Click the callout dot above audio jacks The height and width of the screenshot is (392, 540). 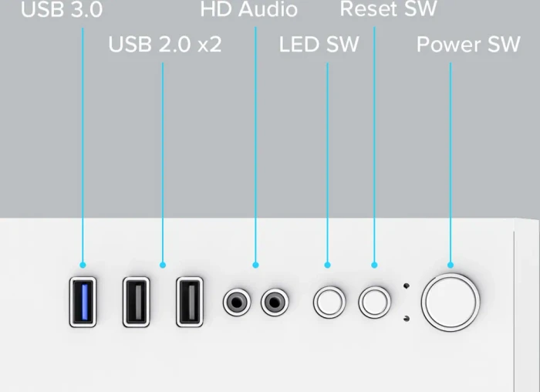pos(255,265)
